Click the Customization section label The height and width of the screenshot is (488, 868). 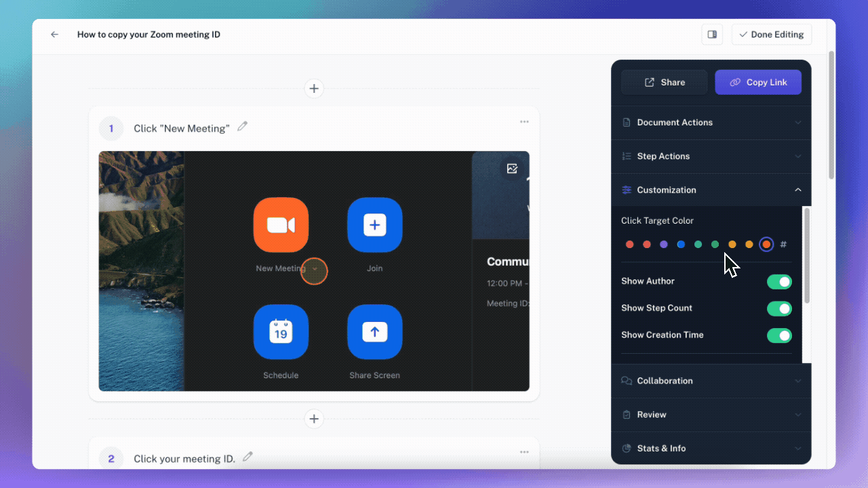[667, 190]
